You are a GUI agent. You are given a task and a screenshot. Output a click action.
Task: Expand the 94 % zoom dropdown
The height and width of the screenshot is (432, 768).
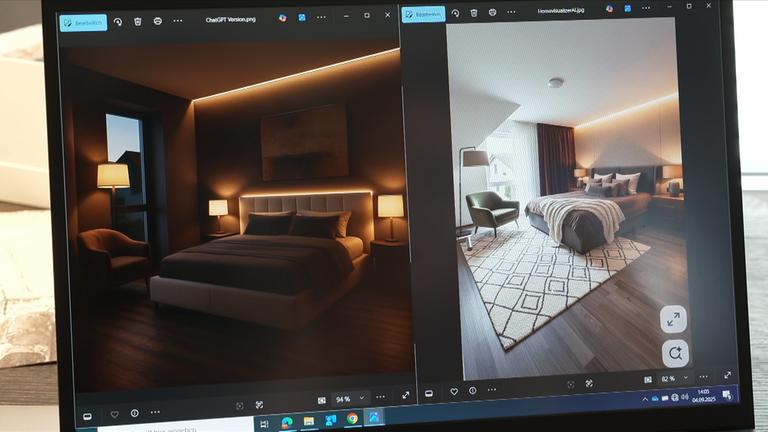tap(362, 398)
